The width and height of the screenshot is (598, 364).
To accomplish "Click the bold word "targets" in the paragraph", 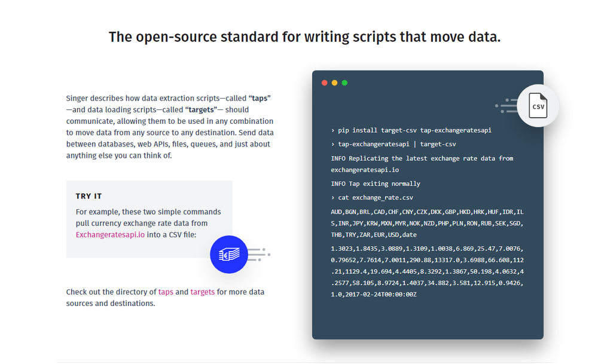I will 201,110.
